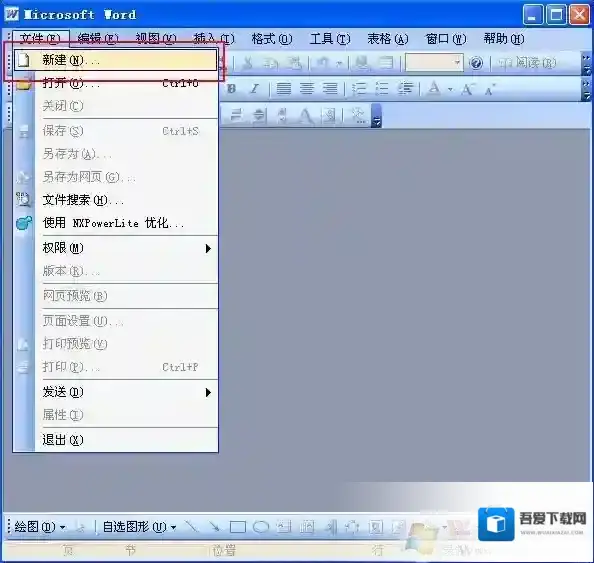Click the open folder icon beside 打开
Image resolution: width=594 pixels, height=563 pixels.
pyautogui.click(x=23, y=84)
